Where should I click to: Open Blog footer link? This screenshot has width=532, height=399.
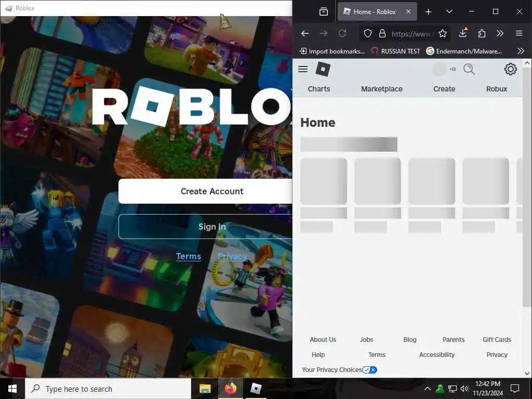(410, 340)
